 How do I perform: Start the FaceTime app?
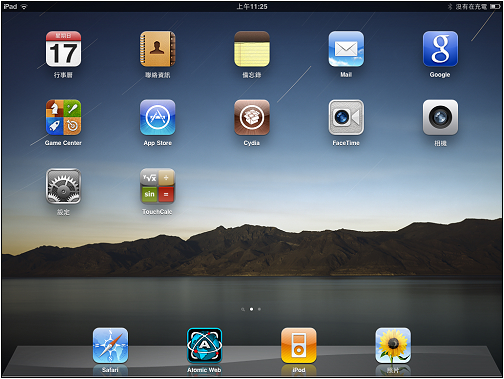click(x=346, y=117)
